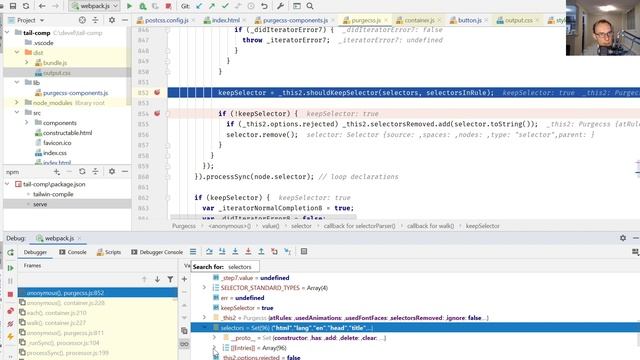
Task: Open the Scripts tab in Debug
Action: tap(109, 252)
